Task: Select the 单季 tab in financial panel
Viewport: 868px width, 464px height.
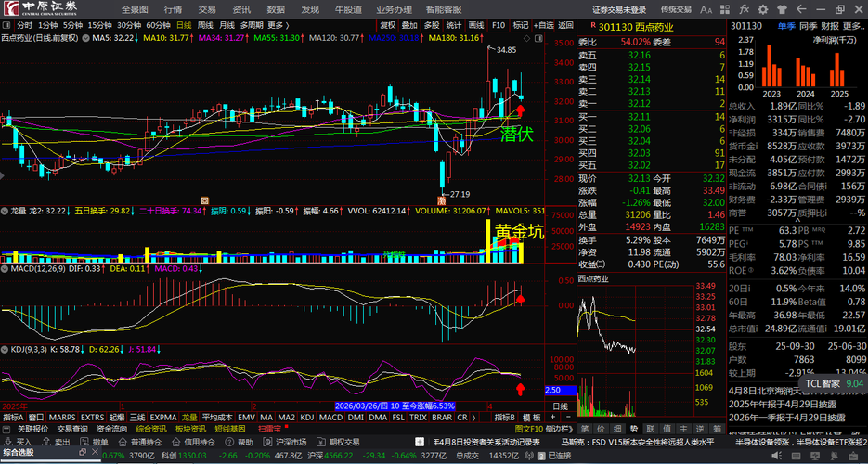Action: pyautogui.click(x=785, y=25)
